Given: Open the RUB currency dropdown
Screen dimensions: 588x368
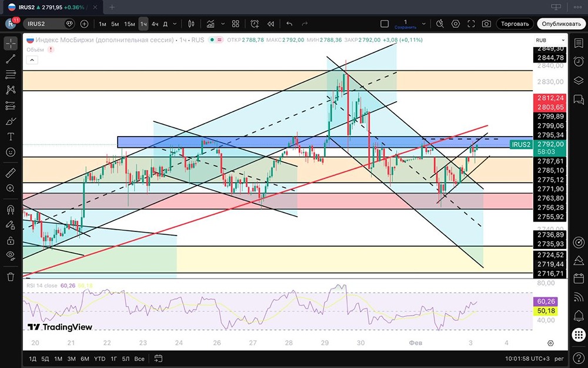Looking at the screenshot, I should pos(550,40).
